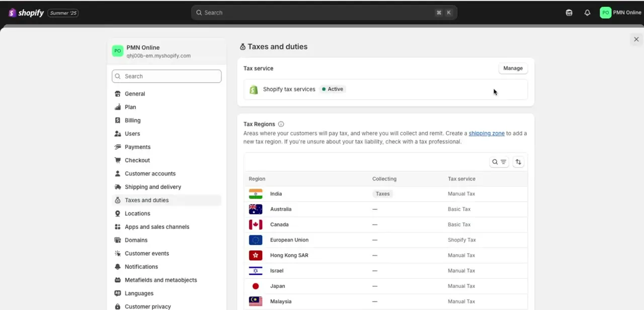Open Billing settings

[x=167, y=120]
